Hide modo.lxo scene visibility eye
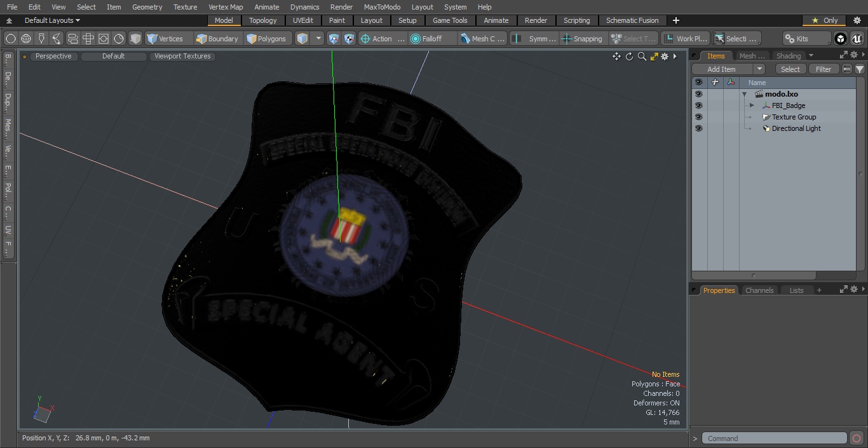Viewport: 868px width, 448px height. click(699, 94)
